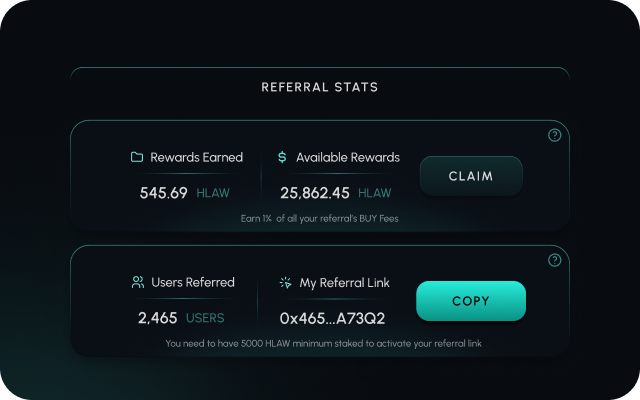
Task: Click the Rewards Earned label
Action: point(196,157)
